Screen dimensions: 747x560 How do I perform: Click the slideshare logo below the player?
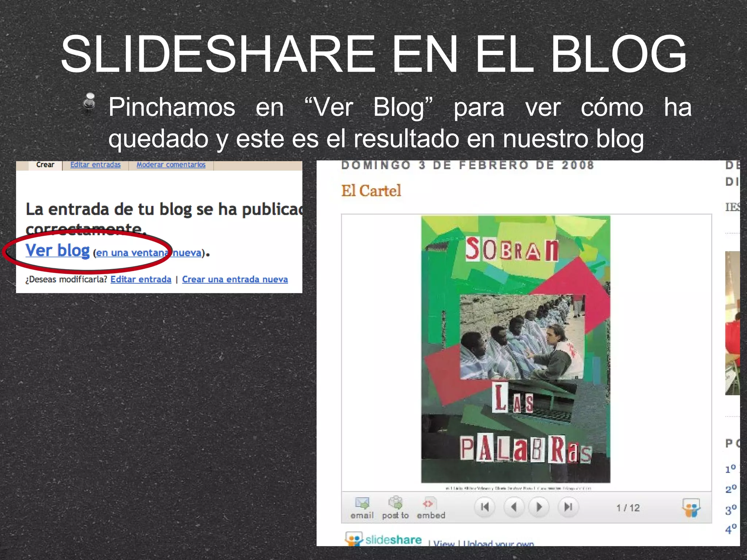pos(383,540)
